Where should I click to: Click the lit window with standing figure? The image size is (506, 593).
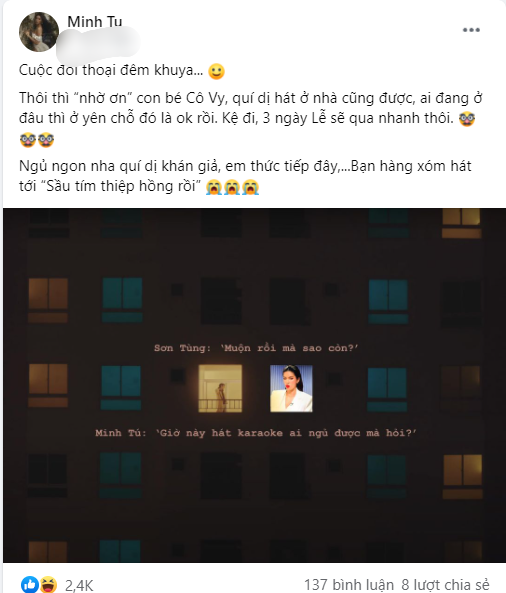click(220, 388)
